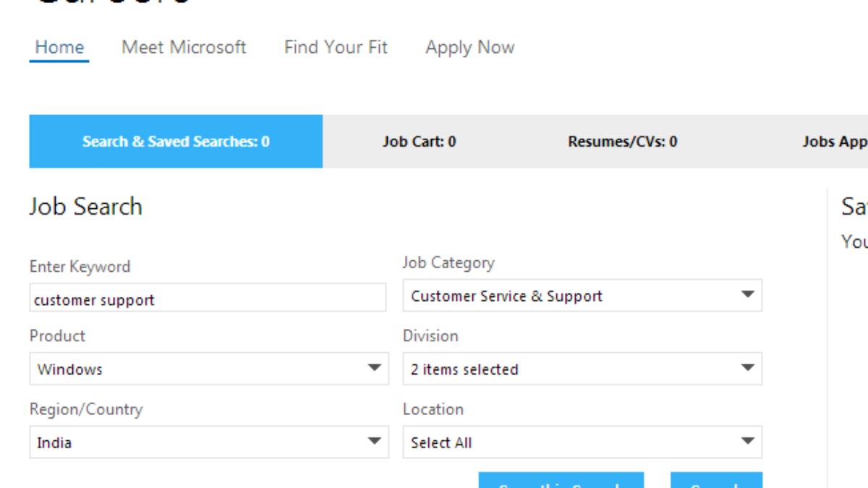Go to the Home navigation item
This screenshot has width=868, height=488.
tap(59, 48)
